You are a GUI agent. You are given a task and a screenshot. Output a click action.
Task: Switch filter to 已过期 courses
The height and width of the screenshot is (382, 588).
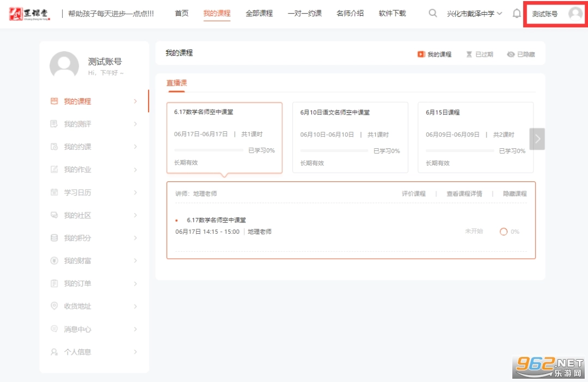coord(479,54)
